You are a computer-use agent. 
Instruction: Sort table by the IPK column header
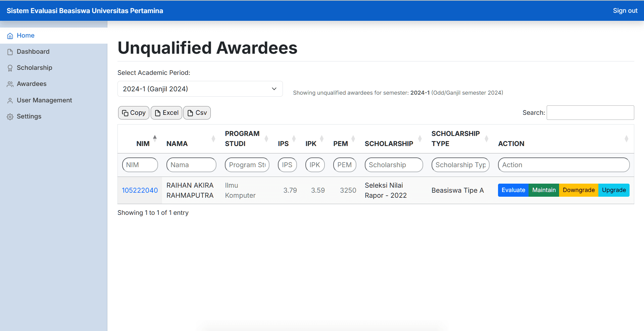pyautogui.click(x=311, y=143)
